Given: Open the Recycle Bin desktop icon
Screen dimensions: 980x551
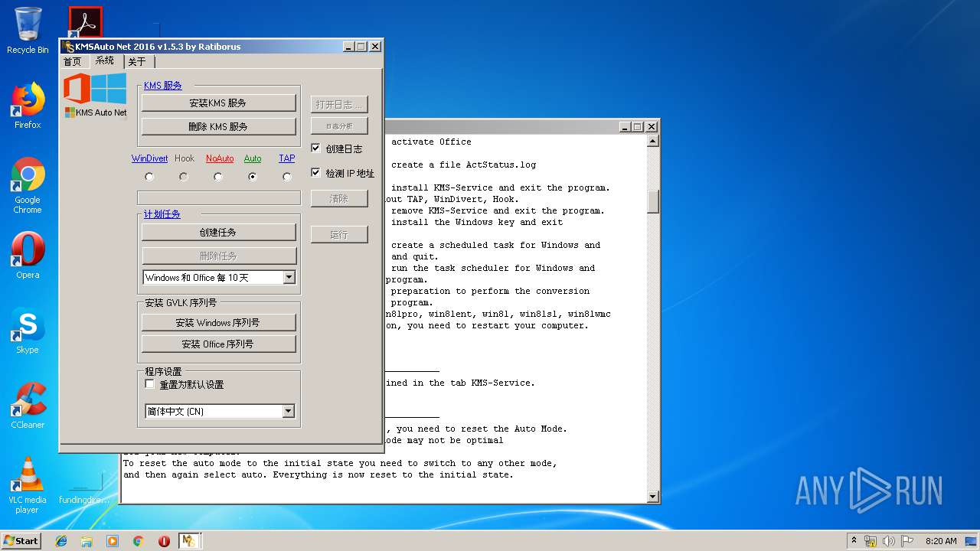Looking at the screenshot, I should (x=28, y=31).
